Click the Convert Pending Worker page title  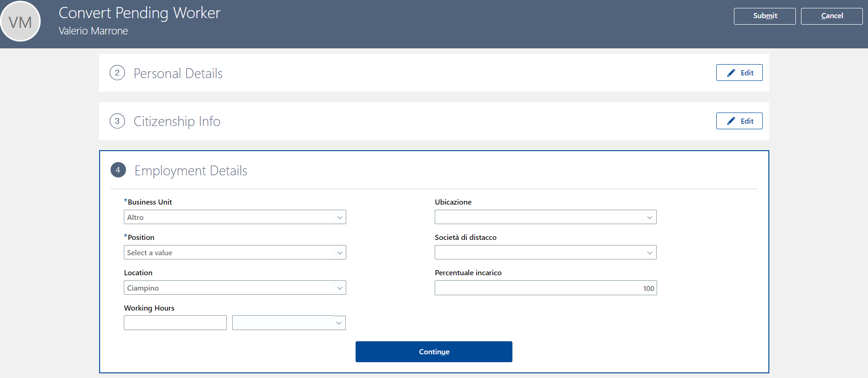pyautogui.click(x=140, y=13)
